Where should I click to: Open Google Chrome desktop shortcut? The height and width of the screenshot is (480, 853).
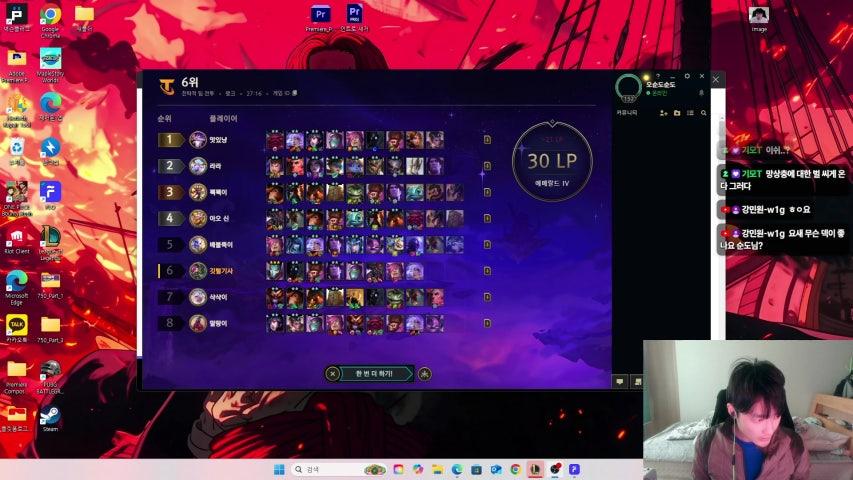(x=50, y=21)
